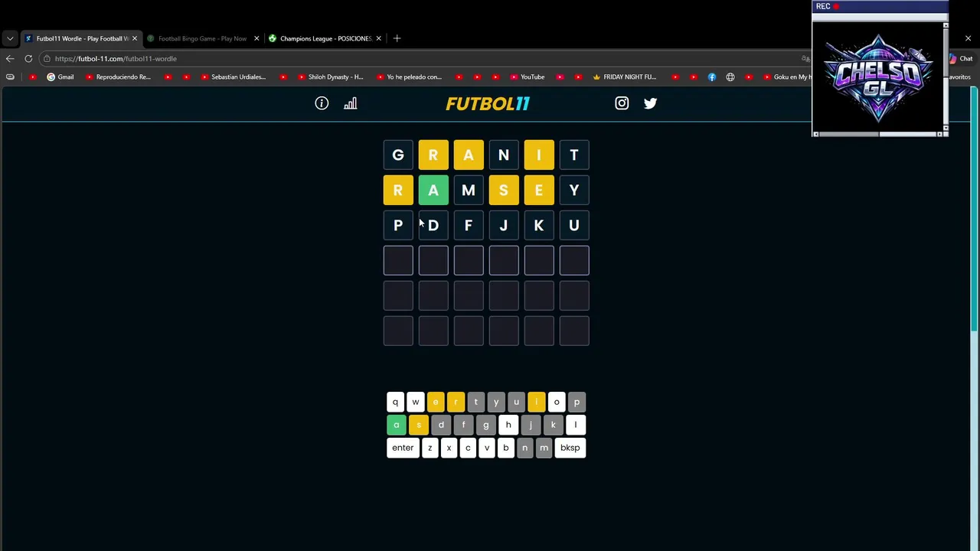Go back with browser back arrow
980x551 pixels.
tap(10, 58)
